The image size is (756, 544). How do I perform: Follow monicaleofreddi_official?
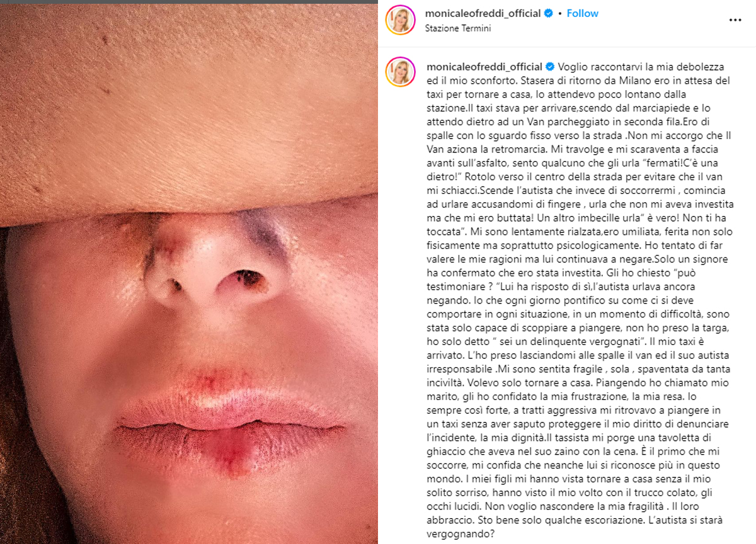583,13
